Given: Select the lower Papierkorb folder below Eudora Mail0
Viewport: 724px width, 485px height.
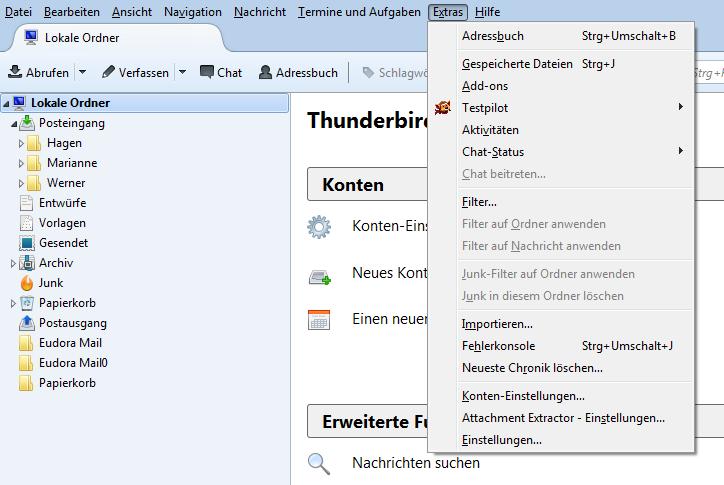Looking at the screenshot, I should coord(67,383).
